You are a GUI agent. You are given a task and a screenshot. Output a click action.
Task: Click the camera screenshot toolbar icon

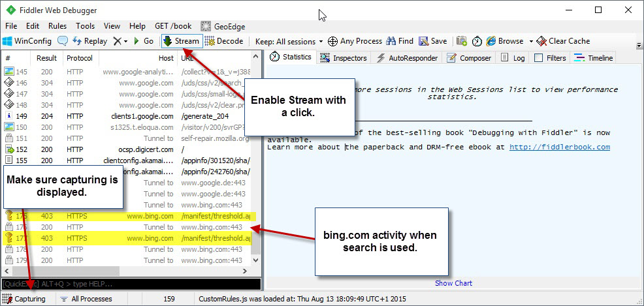click(x=462, y=41)
